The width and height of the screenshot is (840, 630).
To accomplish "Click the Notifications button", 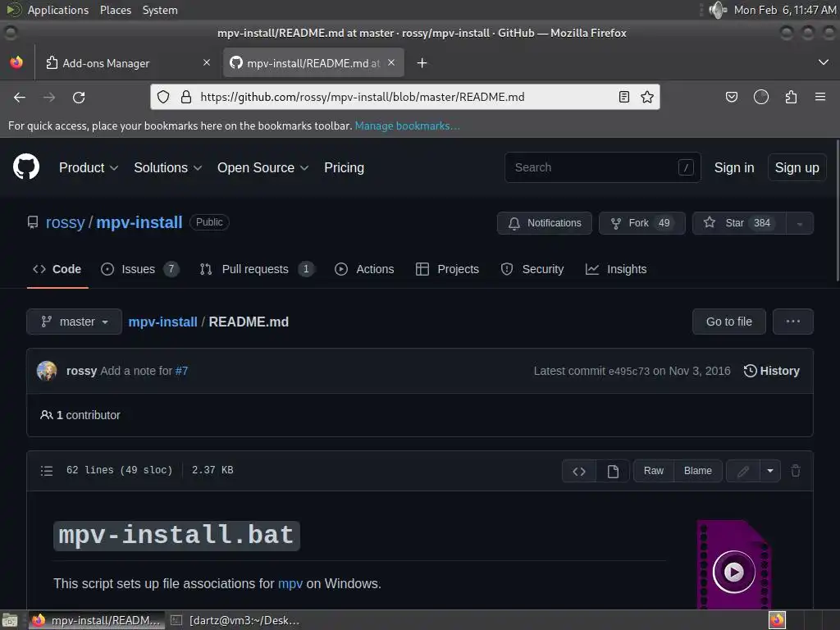I will pyautogui.click(x=545, y=223).
